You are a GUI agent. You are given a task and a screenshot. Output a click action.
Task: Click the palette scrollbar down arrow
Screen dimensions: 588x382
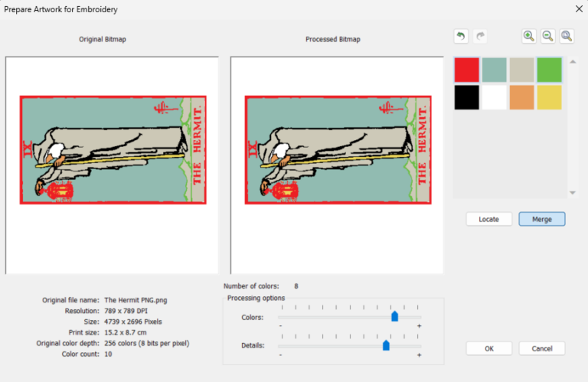573,193
